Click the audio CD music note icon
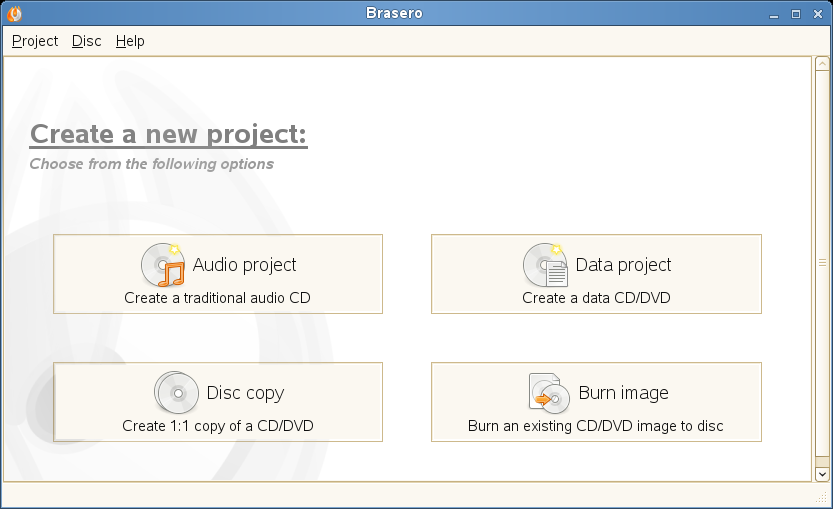 (163, 265)
